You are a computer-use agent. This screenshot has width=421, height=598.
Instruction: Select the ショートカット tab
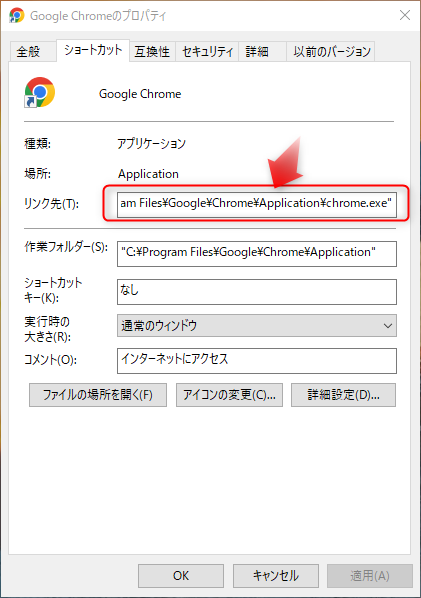point(93,50)
